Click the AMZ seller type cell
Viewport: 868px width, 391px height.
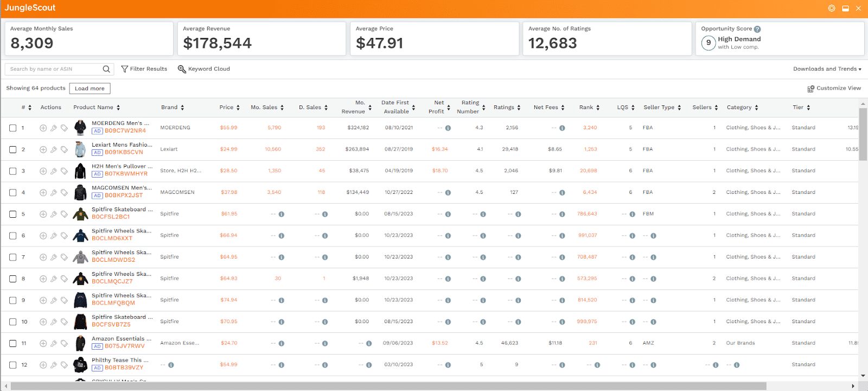pyautogui.click(x=648, y=343)
